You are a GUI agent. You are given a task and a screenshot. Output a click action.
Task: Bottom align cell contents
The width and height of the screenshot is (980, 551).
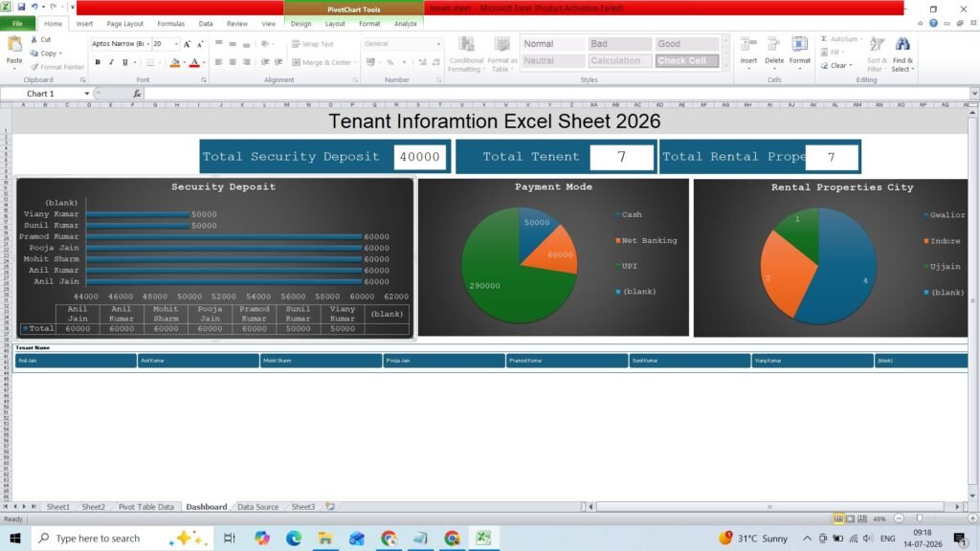(246, 44)
